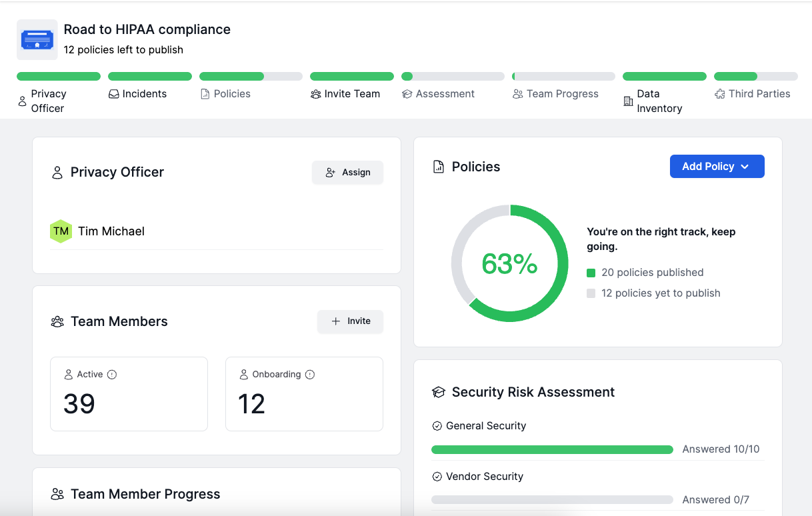812x516 pixels.
Task: Click the info icon beside Onboarding
Action: click(x=310, y=375)
